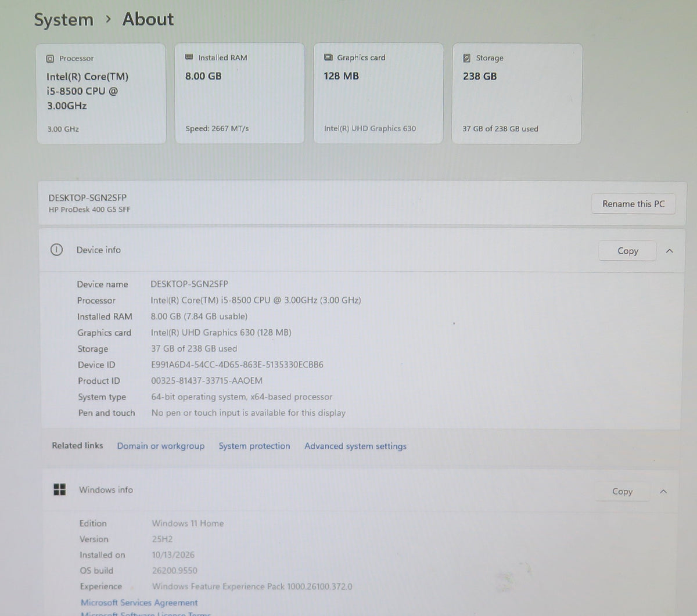Screen dimensions: 697x616
Task: Select No pen or touch input text
Action: click(x=248, y=413)
